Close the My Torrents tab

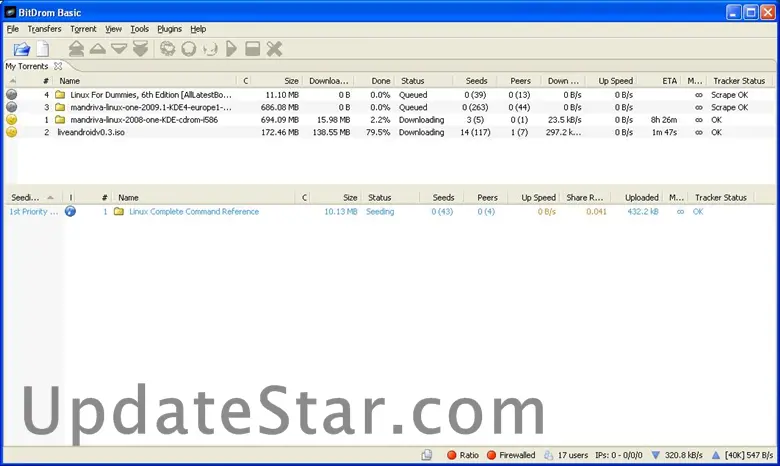58,66
